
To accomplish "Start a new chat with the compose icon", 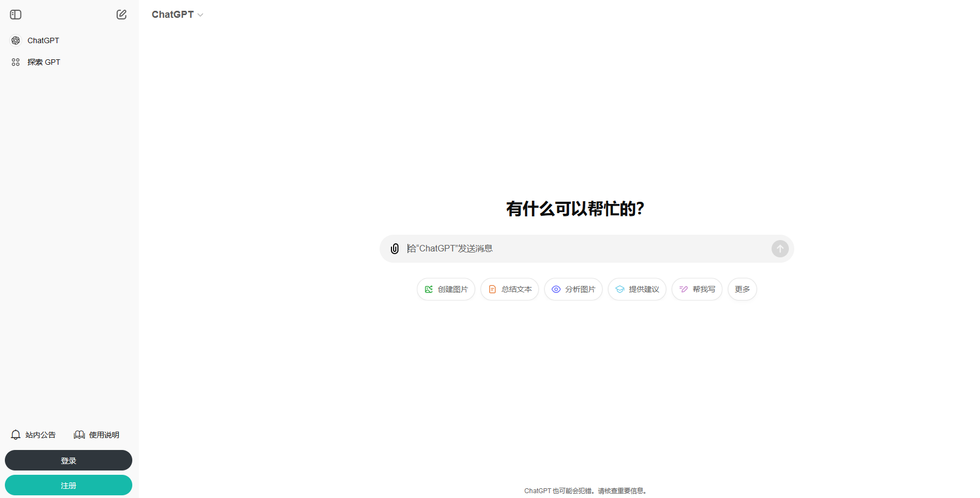I will [x=121, y=15].
